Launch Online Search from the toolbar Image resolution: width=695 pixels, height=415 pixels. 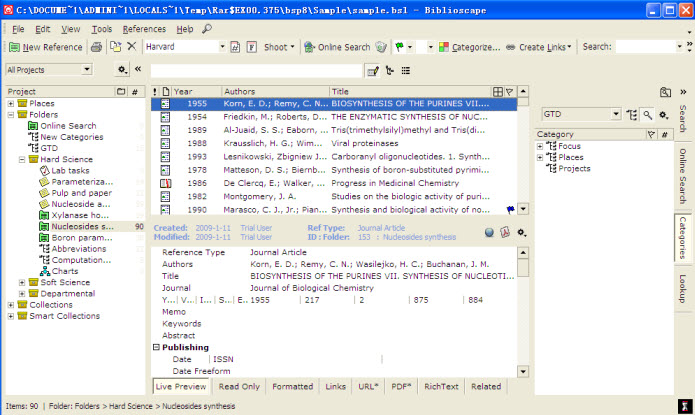click(337, 47)
